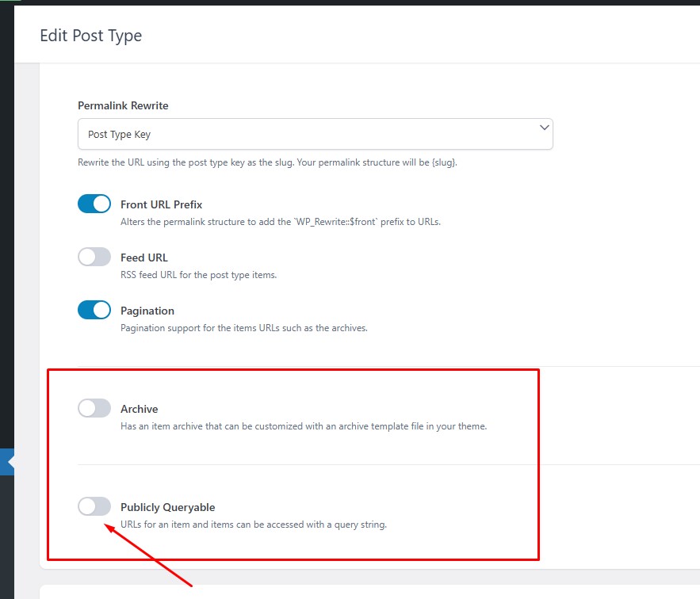700x599 pixels.
Task: Open the Post Type Key select box
Action: 316,134
